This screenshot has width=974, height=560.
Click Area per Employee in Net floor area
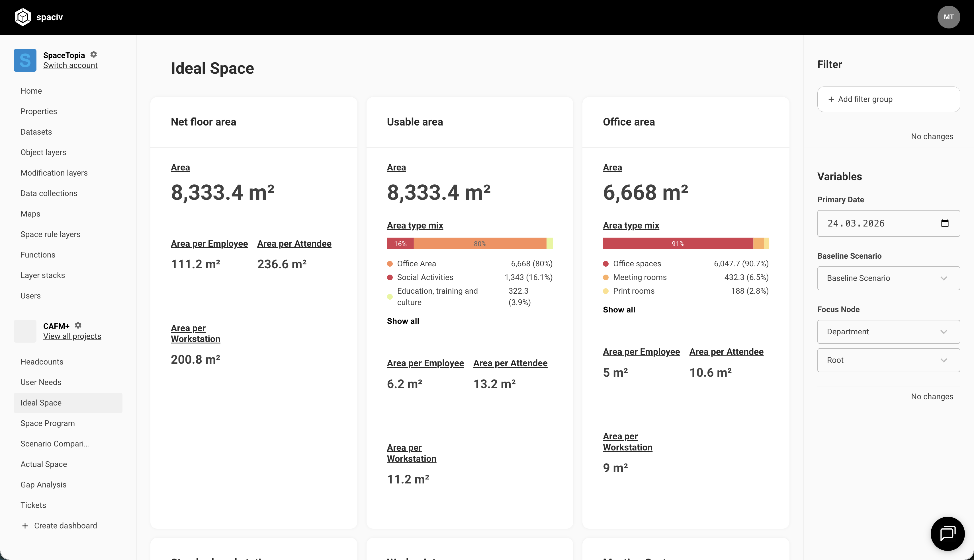point(209,244)
